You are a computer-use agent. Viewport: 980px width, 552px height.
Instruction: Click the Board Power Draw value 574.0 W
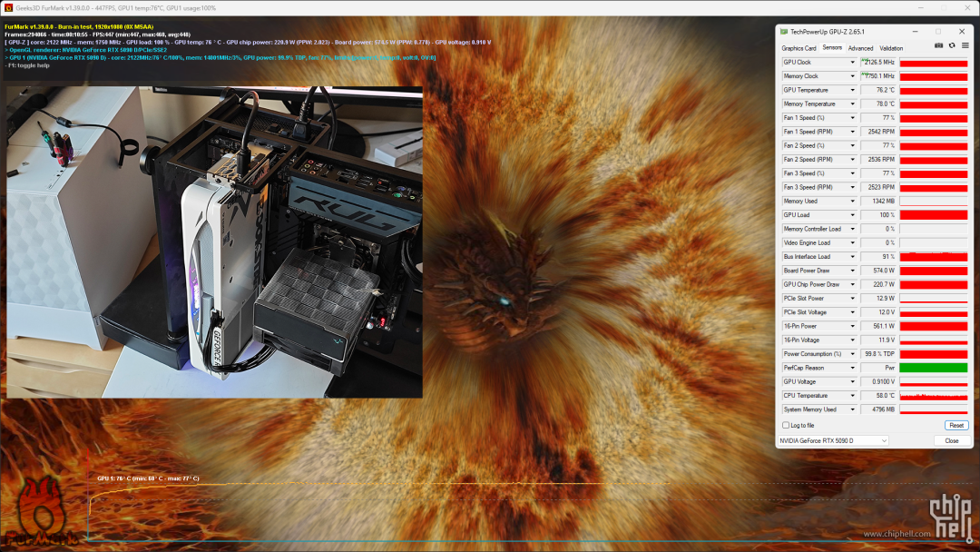click(878, 271)
